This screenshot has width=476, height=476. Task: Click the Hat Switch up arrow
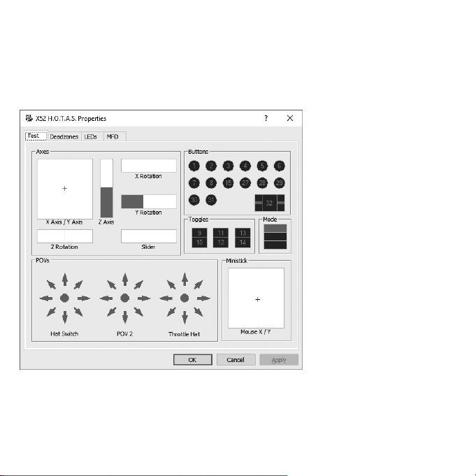pyautogui.click(x=65, y=280)
